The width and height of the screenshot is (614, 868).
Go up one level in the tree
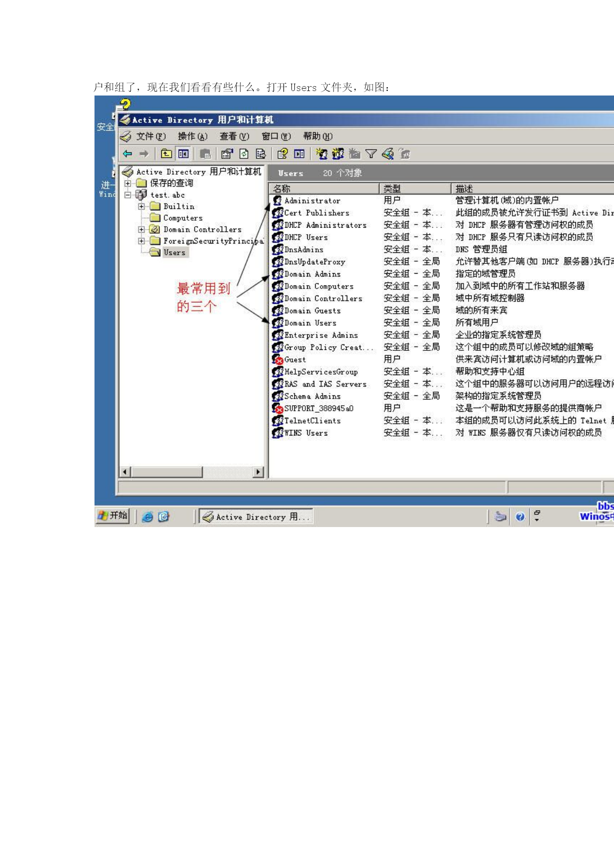point(167,154)
